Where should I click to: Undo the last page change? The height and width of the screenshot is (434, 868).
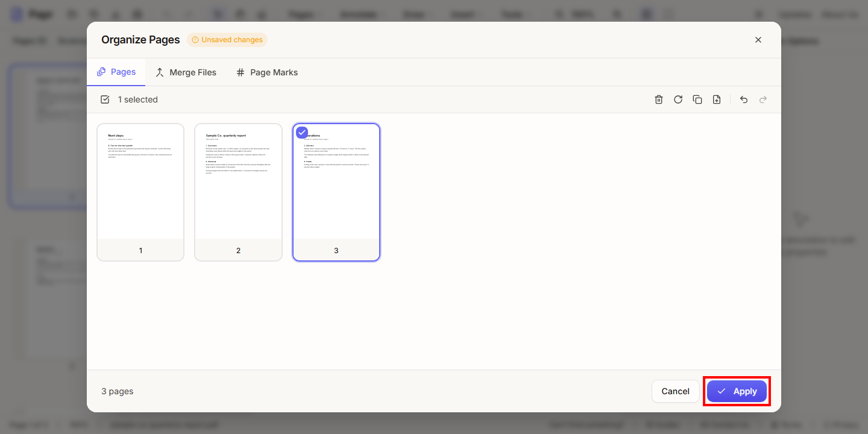coord(744,99)
